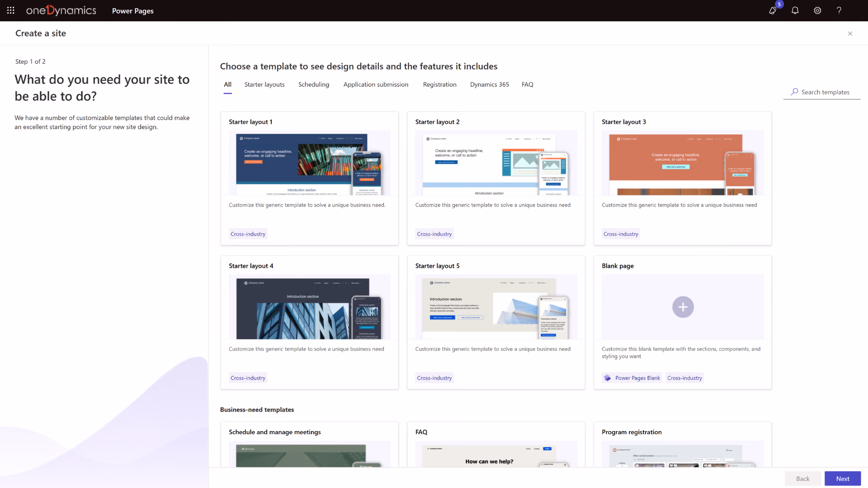Open announcements with the badge-5 bell icon
This screenshot has height=488, width=868.
(774, 10)
